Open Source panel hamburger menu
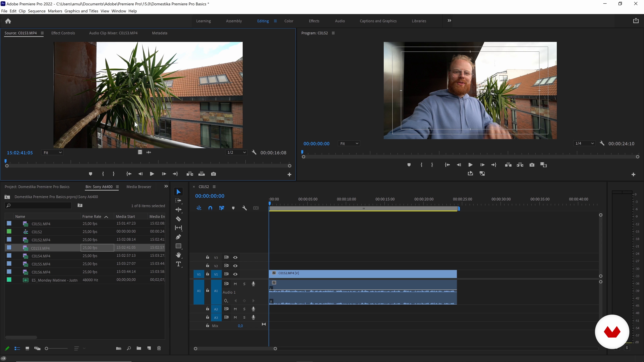This screenshot has height=362, width=644. (x=42, y=33)
